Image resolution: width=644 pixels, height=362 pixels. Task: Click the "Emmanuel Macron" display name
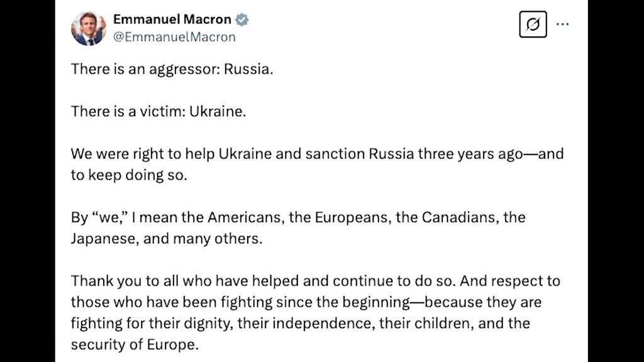(x=172, y=19)
